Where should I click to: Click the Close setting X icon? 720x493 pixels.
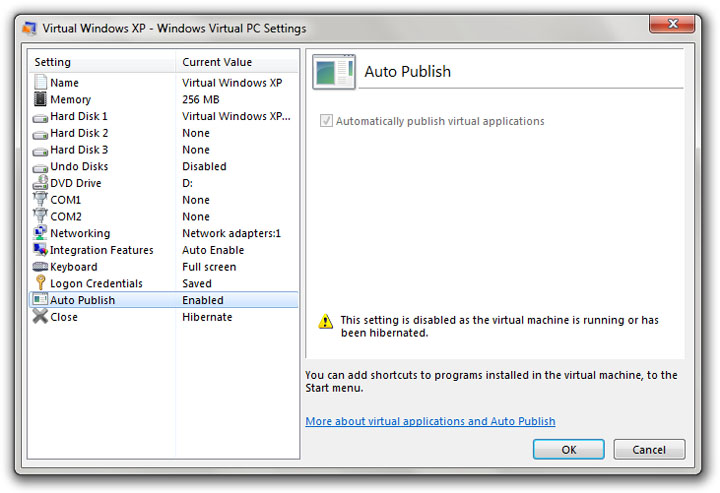(40, 317)
